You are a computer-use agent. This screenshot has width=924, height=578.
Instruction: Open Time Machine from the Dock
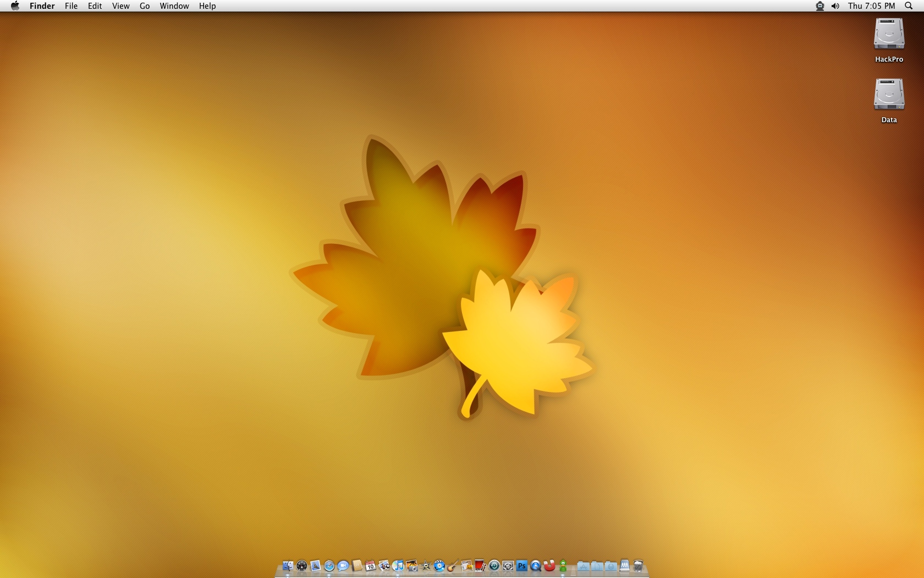tap(494, 566)
